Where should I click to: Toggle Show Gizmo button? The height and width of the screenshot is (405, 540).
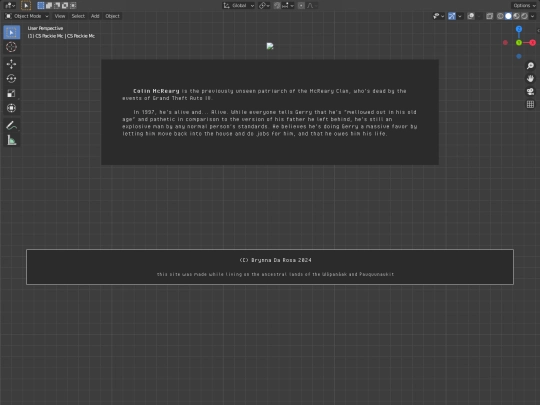pos(451,16)
